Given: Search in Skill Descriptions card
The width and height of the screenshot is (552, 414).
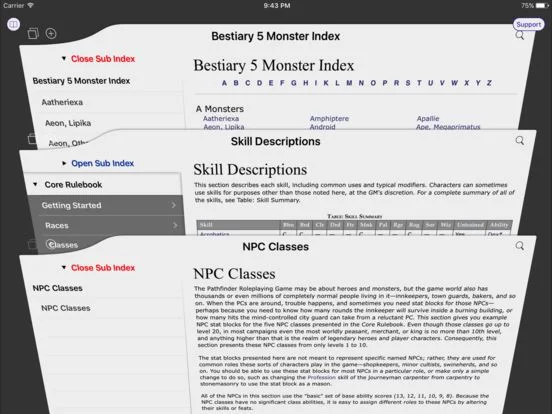Looking at the screenshot, I should 520,141.
